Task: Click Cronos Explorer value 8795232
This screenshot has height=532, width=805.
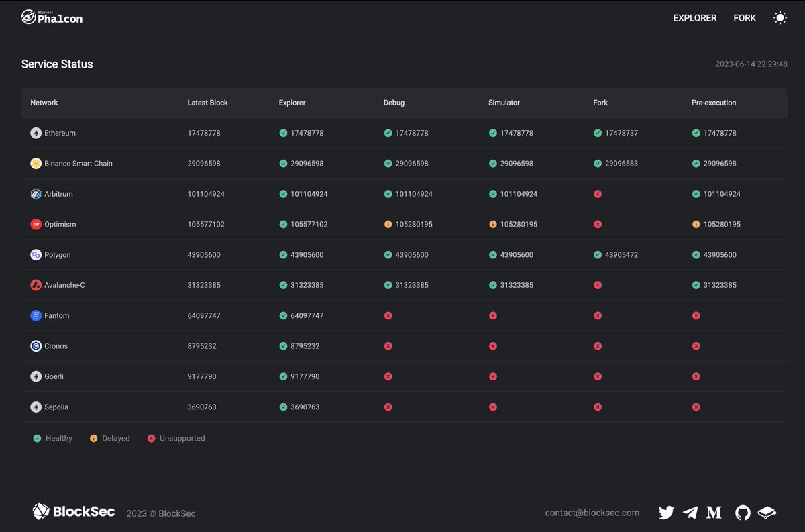Action: (x=305, y=346)
